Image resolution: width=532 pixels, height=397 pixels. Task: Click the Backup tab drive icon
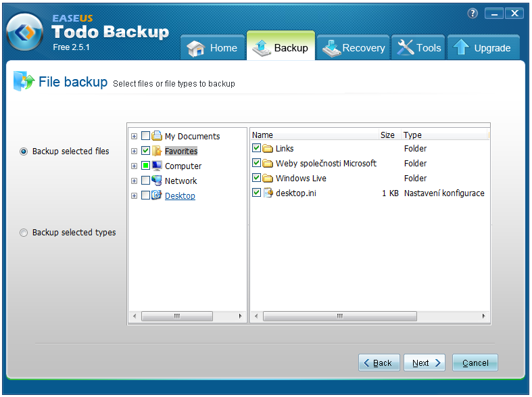click(261, 48)
